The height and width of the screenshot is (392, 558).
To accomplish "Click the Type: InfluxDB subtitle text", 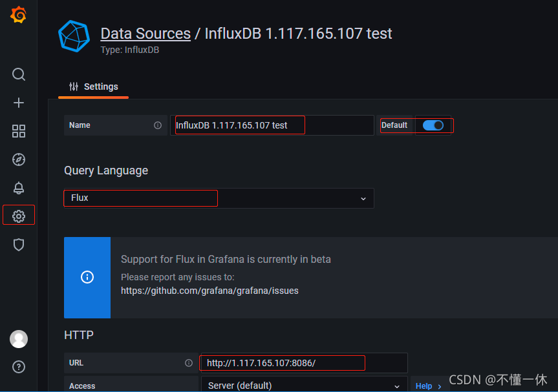I will pyautogui.click(x=130, y=50).
